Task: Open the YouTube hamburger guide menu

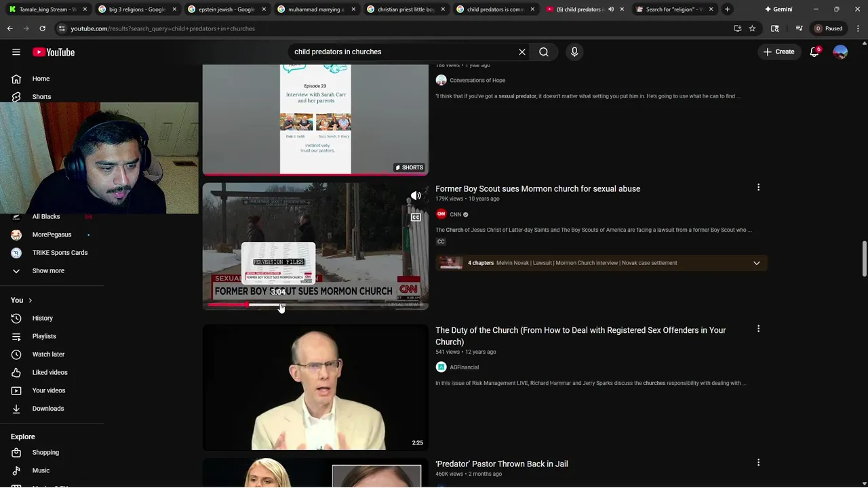Action: [16, 52]
